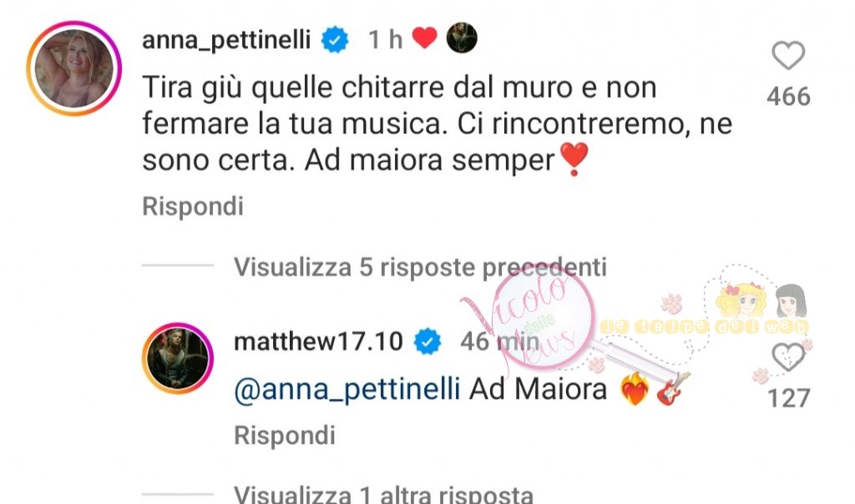Click the red heart next to 1 h
This screenshot has height=504, width=855.
pos(425,38)
